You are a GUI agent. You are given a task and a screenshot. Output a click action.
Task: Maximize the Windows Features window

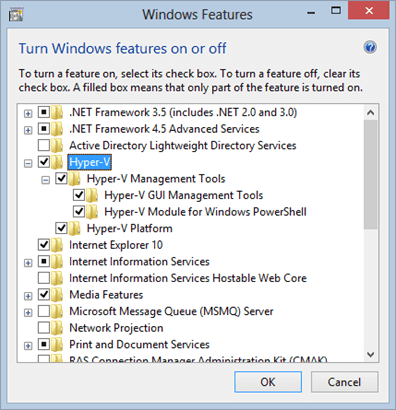click(336, 11)
